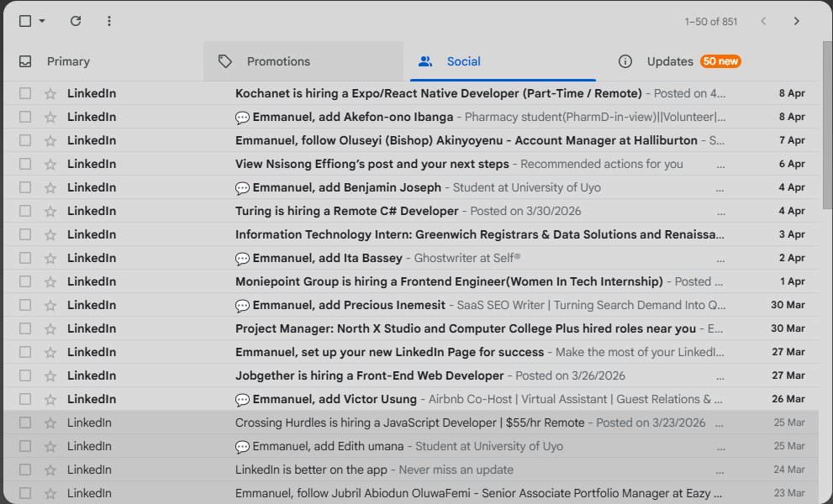Image resolution: width=833 pixels, height=504 pixels.
Task: Open the Project Manager North X Studio email
Action: pyautogui.click(x=411, y=328)
